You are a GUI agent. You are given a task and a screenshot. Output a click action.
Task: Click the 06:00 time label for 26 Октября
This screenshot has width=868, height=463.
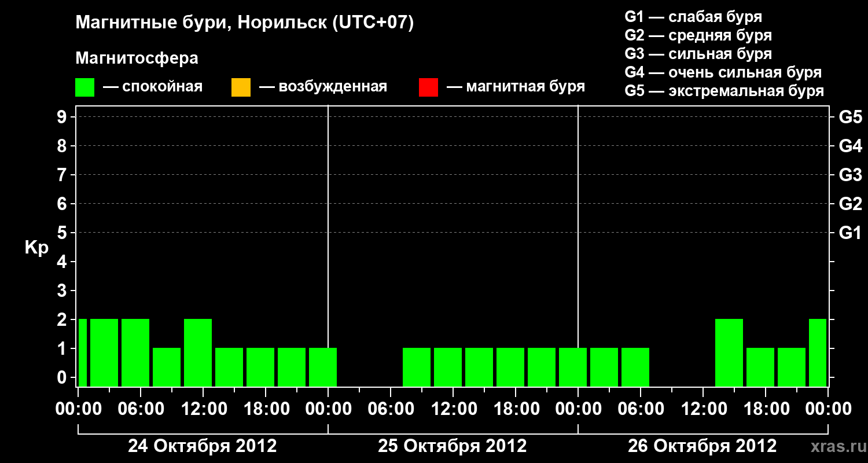(641, 409)
